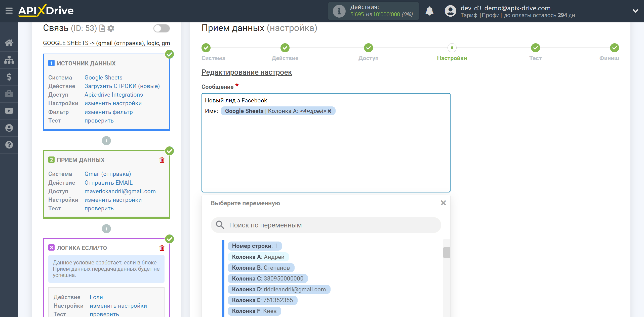This screenshot has width=644, height=317.
Task: Select variable Колонка A: Андрей
Action: (x=258, y=257)
